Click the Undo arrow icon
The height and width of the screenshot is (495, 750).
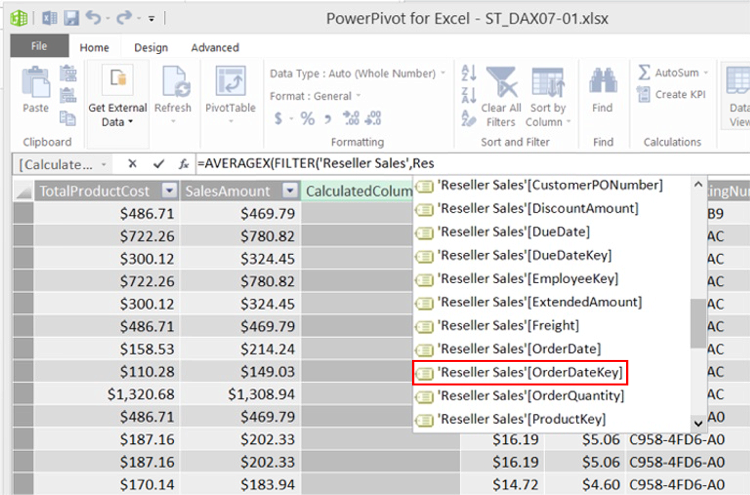click(93, 18)
